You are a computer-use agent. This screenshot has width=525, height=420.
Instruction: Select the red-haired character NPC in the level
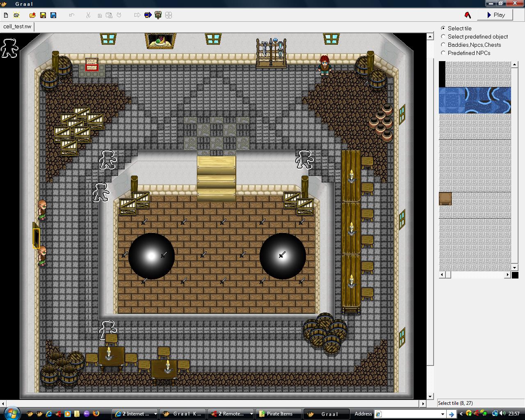point(325,66)
